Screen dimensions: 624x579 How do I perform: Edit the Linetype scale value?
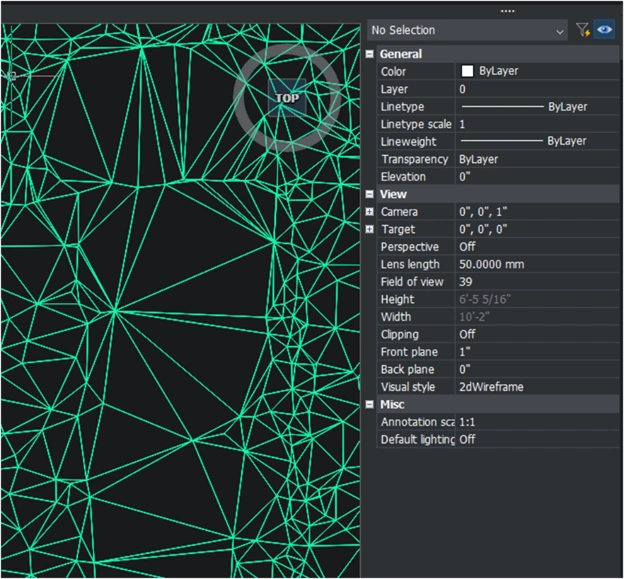[x=537, y=124]
